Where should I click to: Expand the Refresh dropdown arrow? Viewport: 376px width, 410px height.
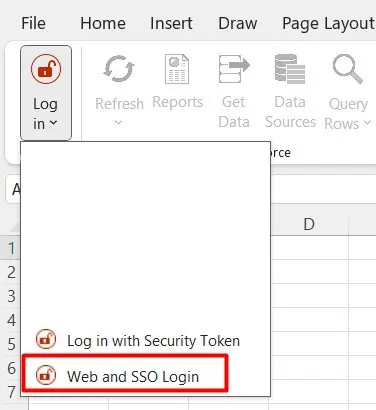pos(118,123)
